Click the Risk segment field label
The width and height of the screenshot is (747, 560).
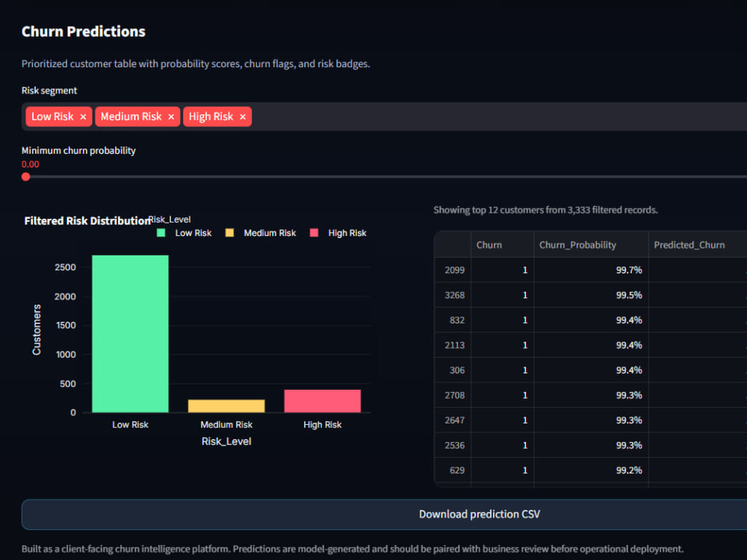(x=49, y=90)
